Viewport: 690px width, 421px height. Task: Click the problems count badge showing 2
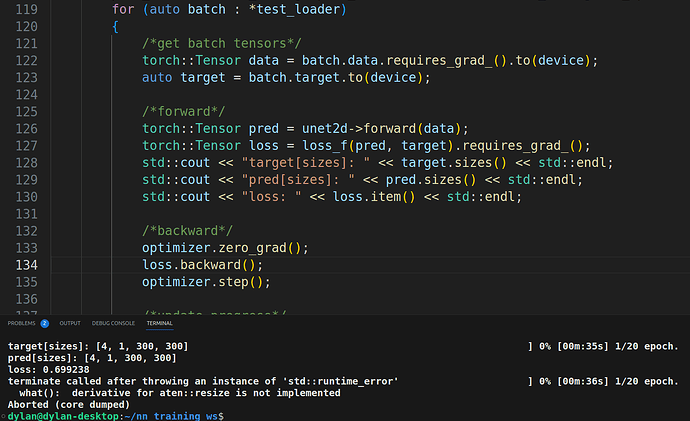click(44, 324)
